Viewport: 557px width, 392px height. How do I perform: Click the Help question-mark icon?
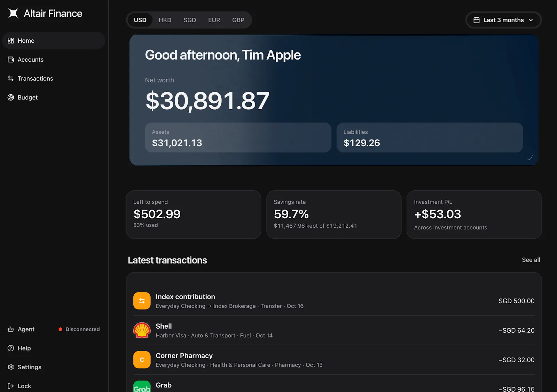click(x=11, y=348)
